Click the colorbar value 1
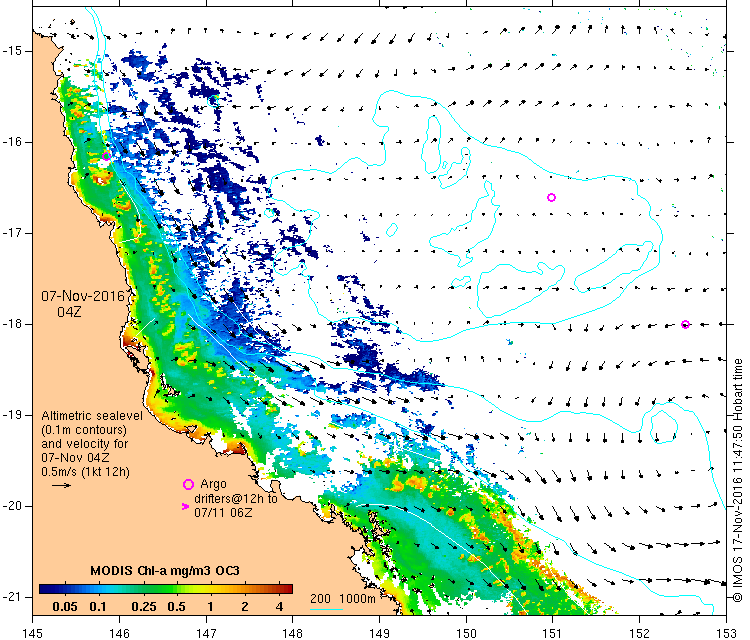This screenshot has width=750, height=640. click(x=210, y=607)
